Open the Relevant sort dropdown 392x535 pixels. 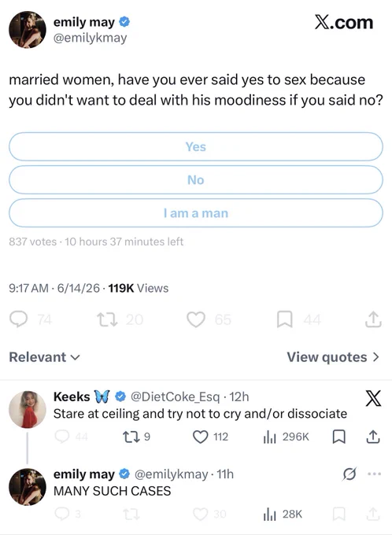pos(44,357)
